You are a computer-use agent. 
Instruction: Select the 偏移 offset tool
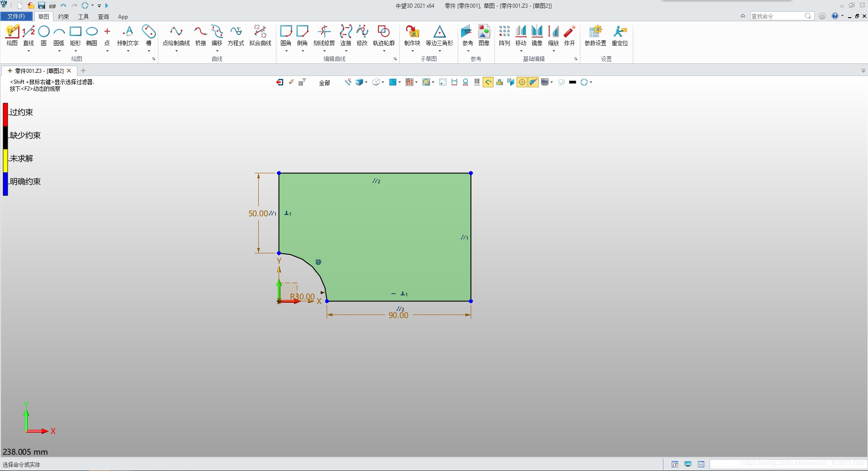click(x=217, y=35)
